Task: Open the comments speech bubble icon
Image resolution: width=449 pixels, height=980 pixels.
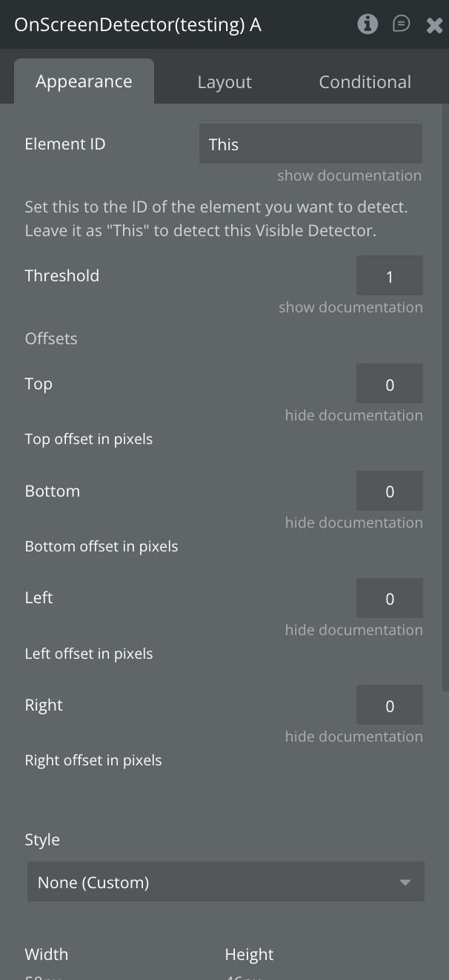Action: (x=401, y=24)
